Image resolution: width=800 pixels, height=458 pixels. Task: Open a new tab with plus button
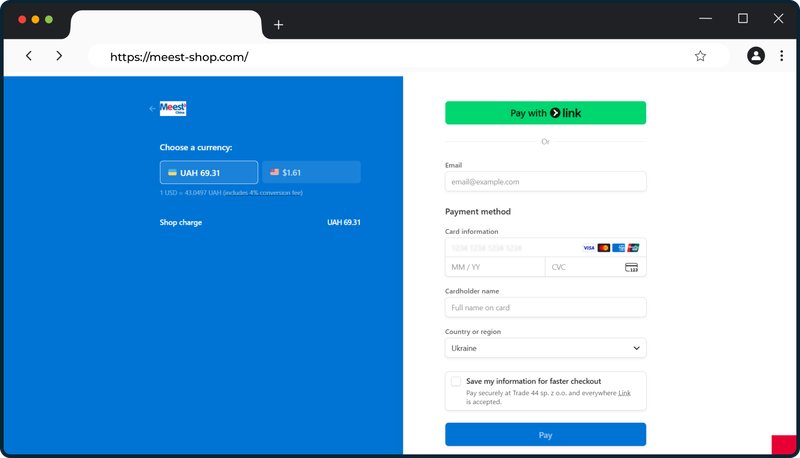coord(278,25)
